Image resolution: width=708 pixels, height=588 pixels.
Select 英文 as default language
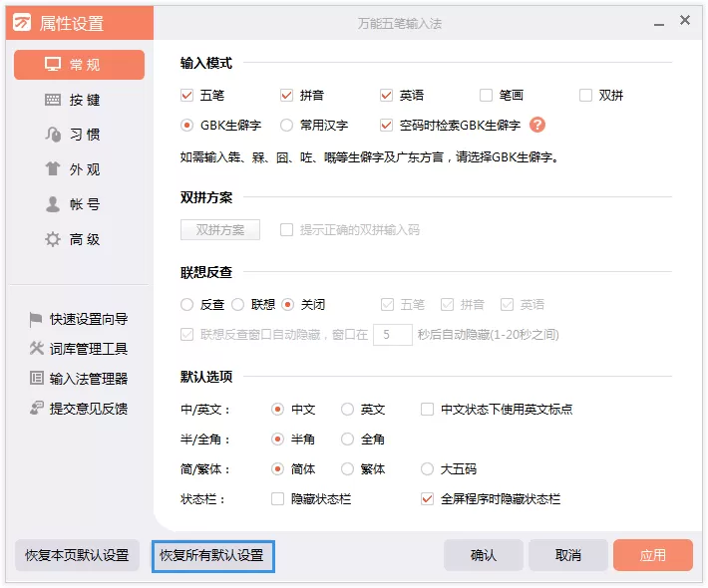tap(347, 410)
